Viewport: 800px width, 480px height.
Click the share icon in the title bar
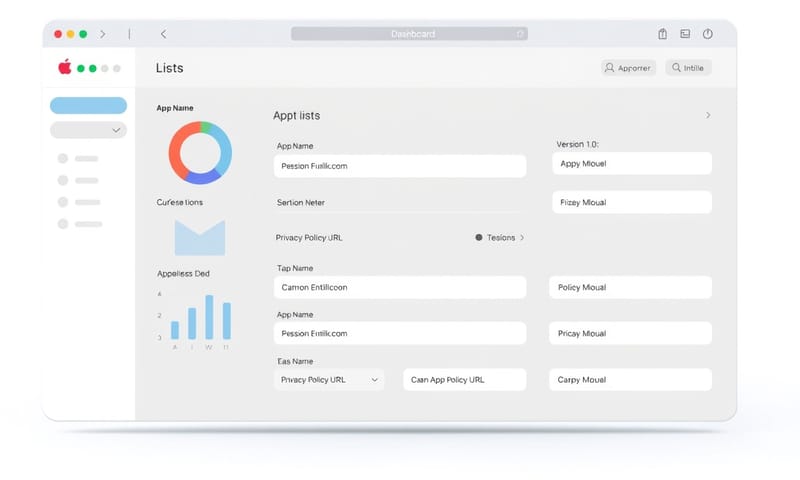(x=662, y=34)
